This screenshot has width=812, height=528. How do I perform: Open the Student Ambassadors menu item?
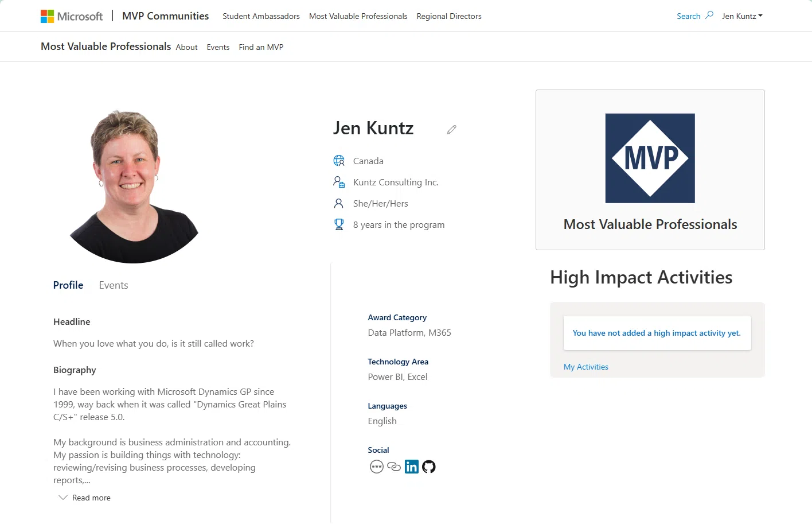pyautogui.click(x=261, y=16)
